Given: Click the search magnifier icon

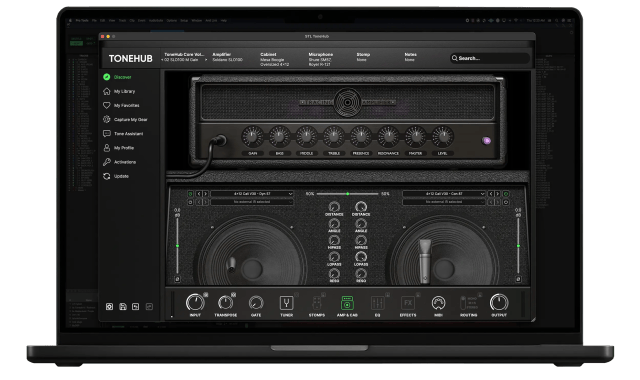Looking at the screenshot, I should [x=454, y=58].
